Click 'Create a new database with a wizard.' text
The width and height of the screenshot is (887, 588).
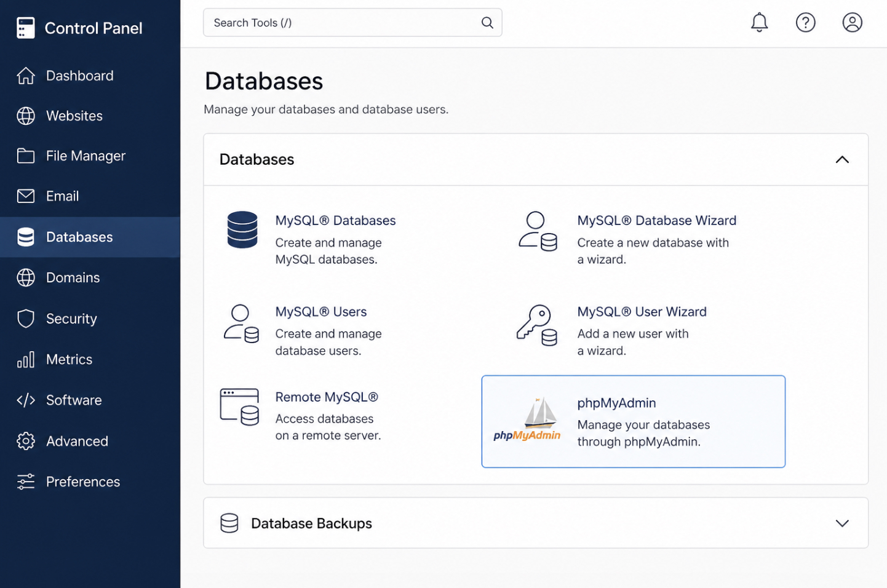(653, 251)
